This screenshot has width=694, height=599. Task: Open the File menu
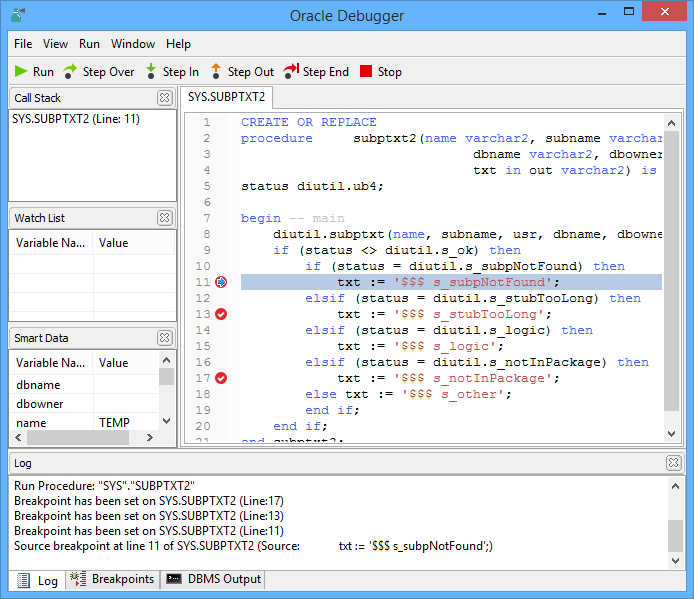(23, 44)
